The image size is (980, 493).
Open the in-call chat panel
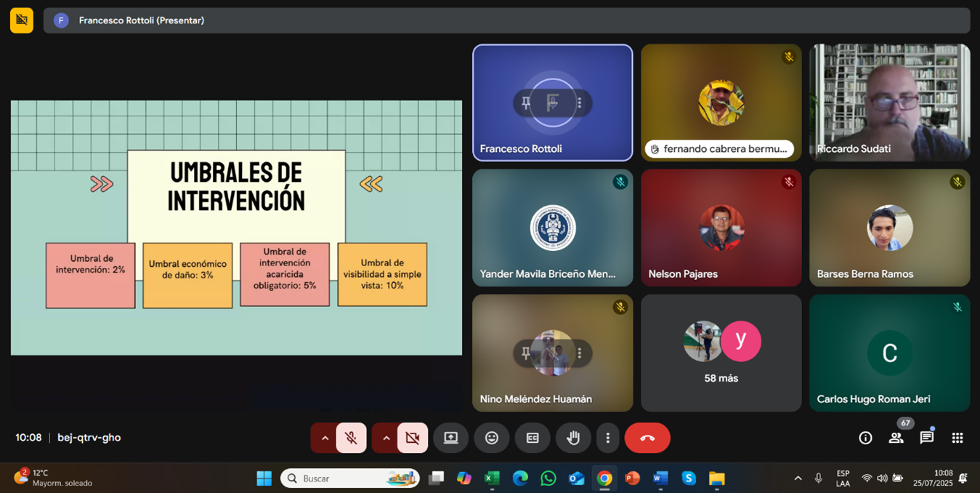[926, 438]
